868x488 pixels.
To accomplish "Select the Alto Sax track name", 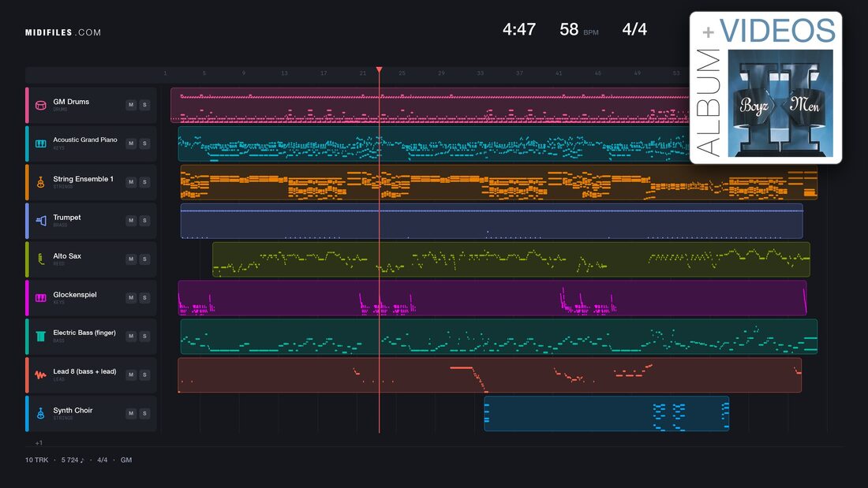I will click(x=67, y=256).
